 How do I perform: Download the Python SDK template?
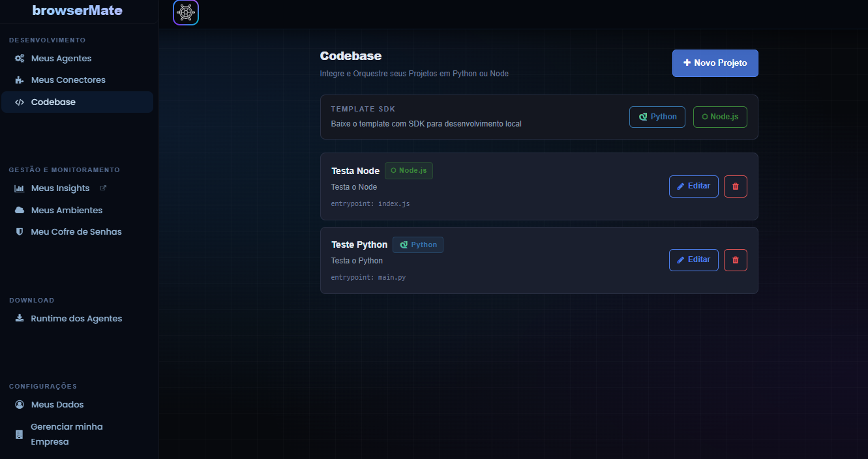657,117
